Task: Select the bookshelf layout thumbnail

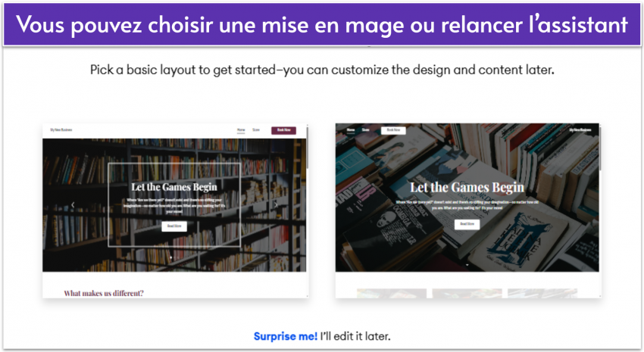Action: point(175,210)
